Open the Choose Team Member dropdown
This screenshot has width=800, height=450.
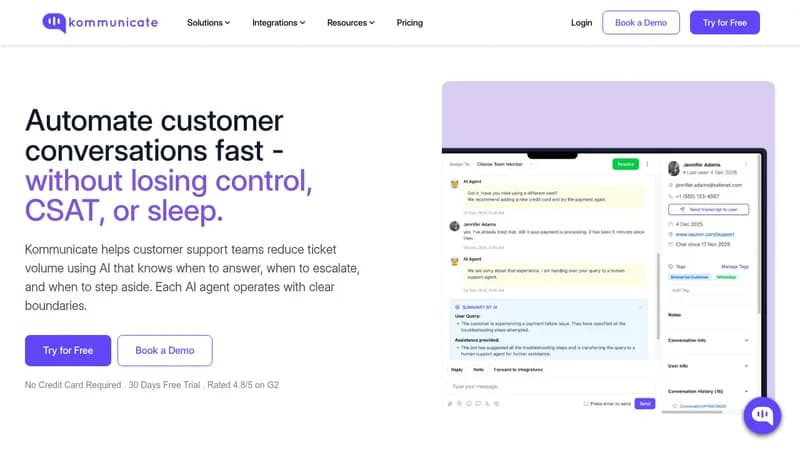[504, 164]
